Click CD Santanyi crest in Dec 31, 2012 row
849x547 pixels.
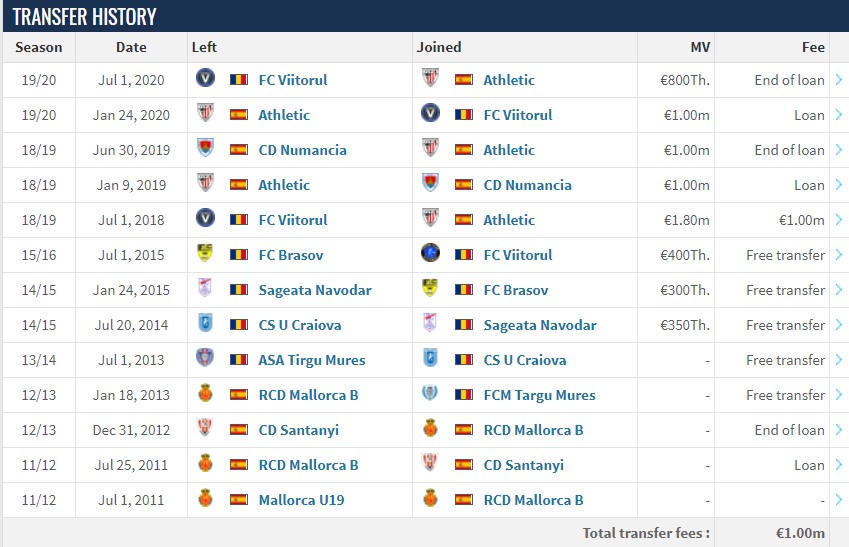pyautogui.click(x=206, y=429)
